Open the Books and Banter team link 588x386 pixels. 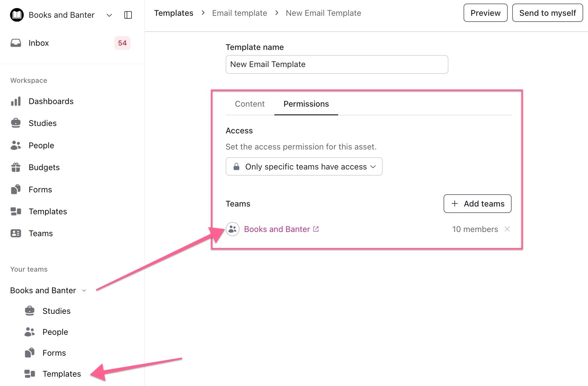(277, 229)
